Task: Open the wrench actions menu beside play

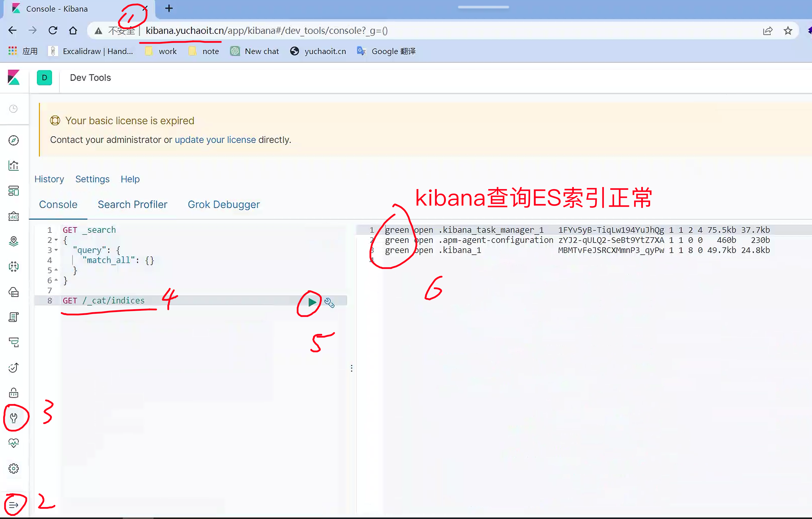Action: point(329,303)
